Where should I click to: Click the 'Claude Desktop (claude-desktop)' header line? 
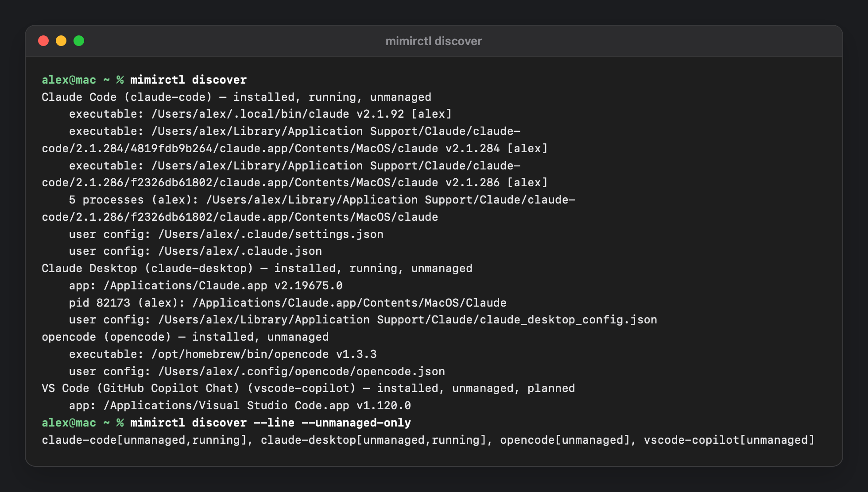pos(257,269)
